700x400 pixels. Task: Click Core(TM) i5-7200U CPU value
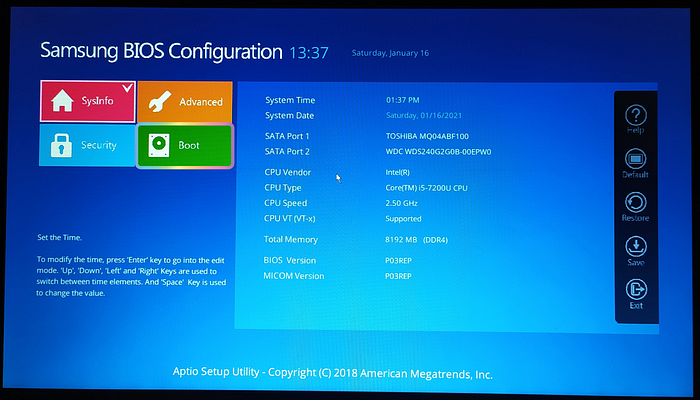pyautogui.click(x=426, y=188)
